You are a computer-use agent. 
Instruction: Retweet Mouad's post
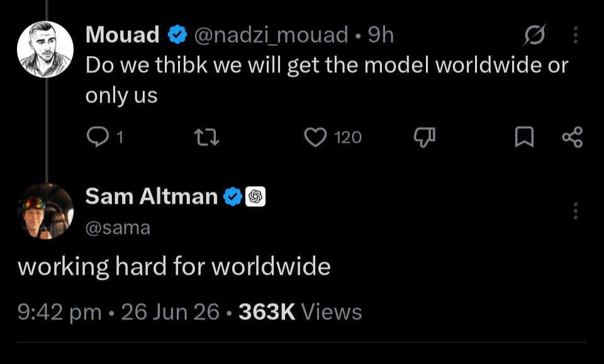[x=207, y=138]
